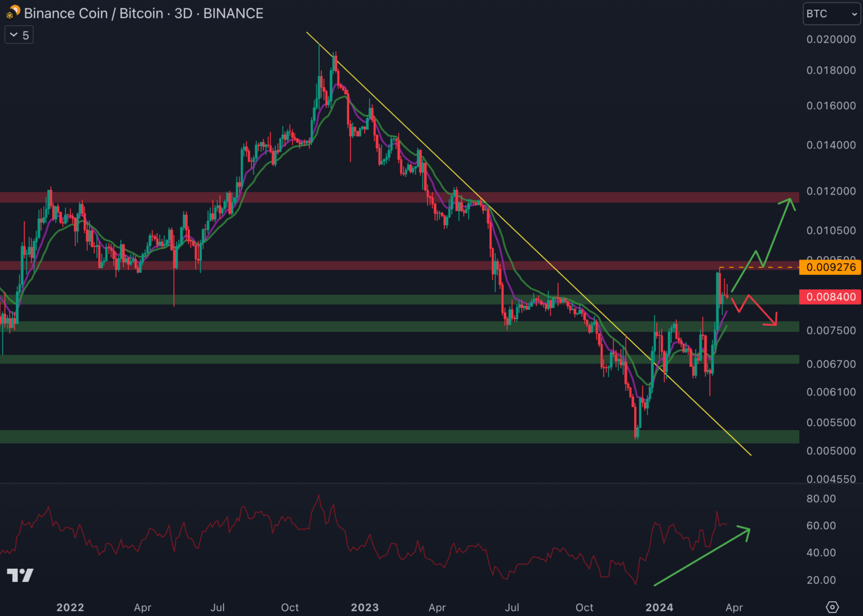The image size is (863, 616).
Task: Click the 2023 label on time axis
Action: click(x=364, y=607)
